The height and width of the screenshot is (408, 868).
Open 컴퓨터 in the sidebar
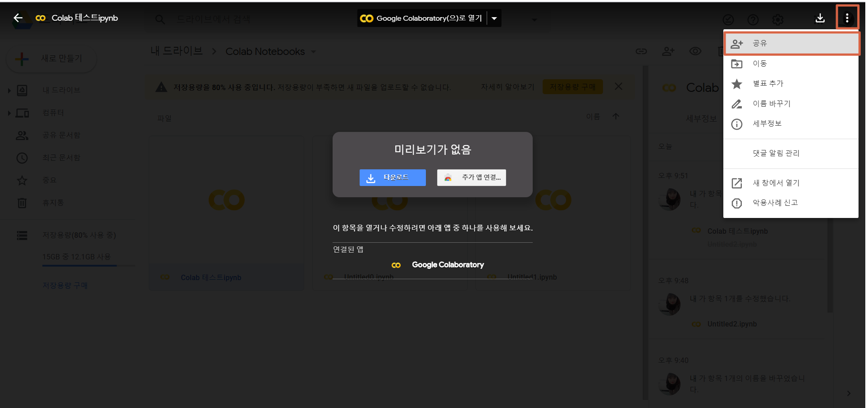(x=53, y=113)
